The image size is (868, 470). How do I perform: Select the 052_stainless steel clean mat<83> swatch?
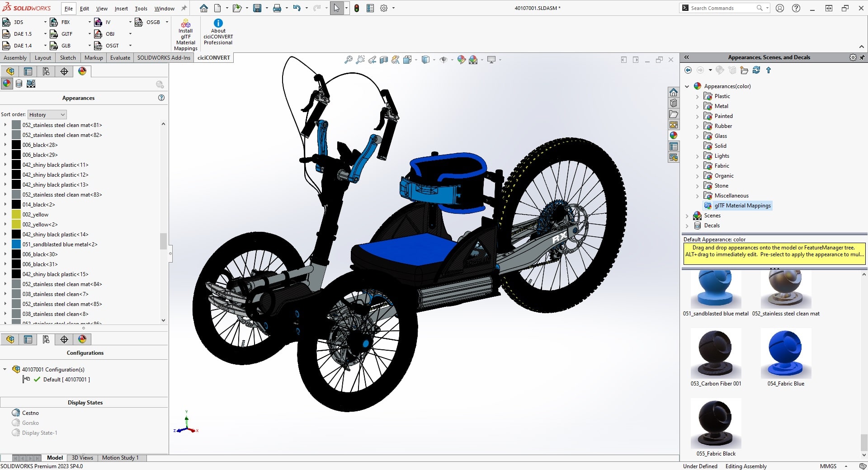[16, 195]
